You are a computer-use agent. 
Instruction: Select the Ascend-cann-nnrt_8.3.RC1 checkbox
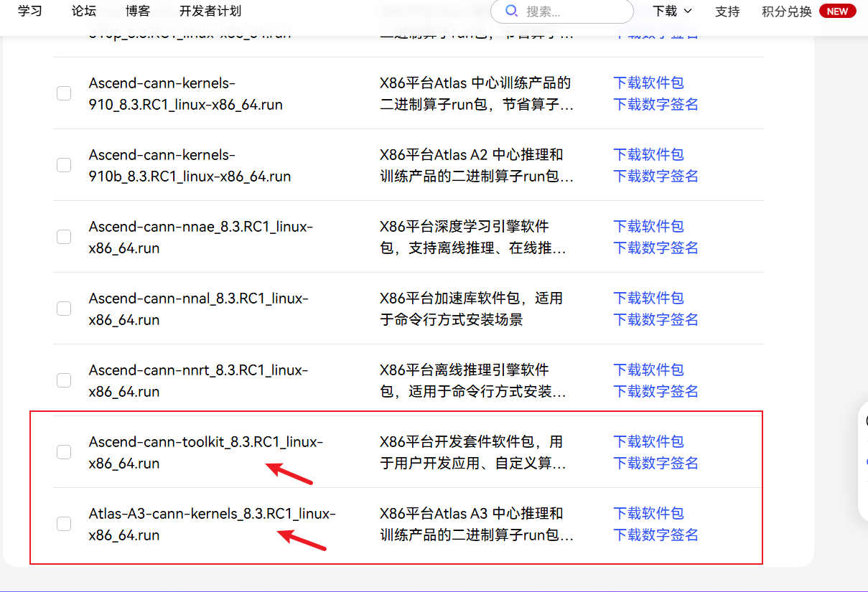pyautogui.click(x=64, y=380)
